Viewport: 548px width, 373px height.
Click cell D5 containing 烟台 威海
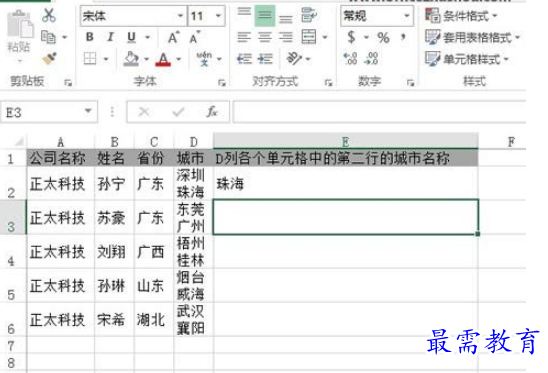[194, 286]
